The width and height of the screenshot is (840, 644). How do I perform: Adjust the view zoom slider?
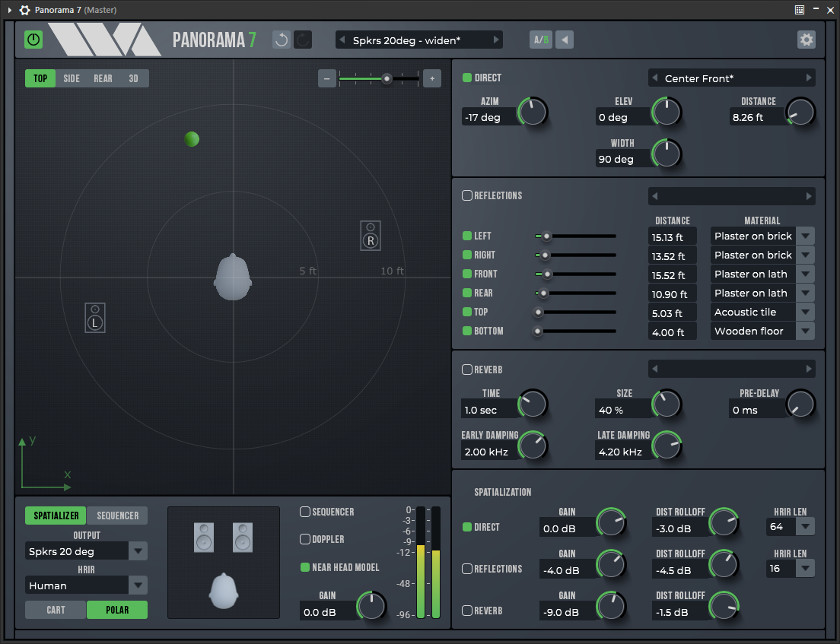pyautogui.click(x=379, y=78)
